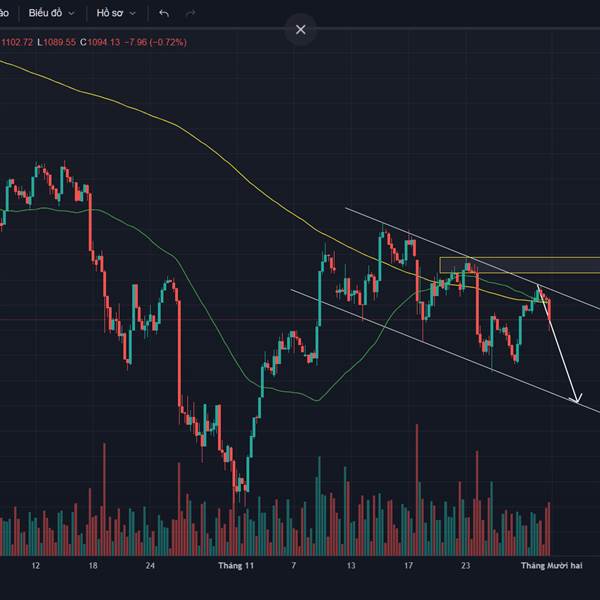Viewport: 600px width, 600px height.
Task: Expand the Hồ sơ dropdown menu
Action: 116,13
